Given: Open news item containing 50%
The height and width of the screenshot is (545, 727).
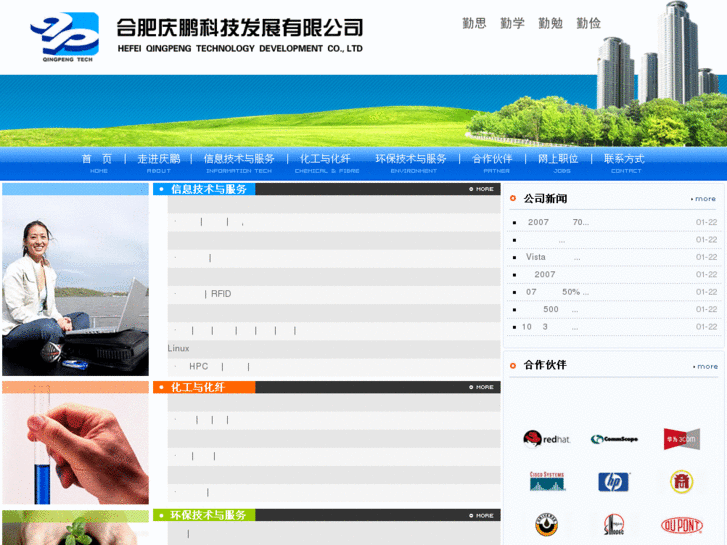Looking at the screenshot, I should 557,292.
